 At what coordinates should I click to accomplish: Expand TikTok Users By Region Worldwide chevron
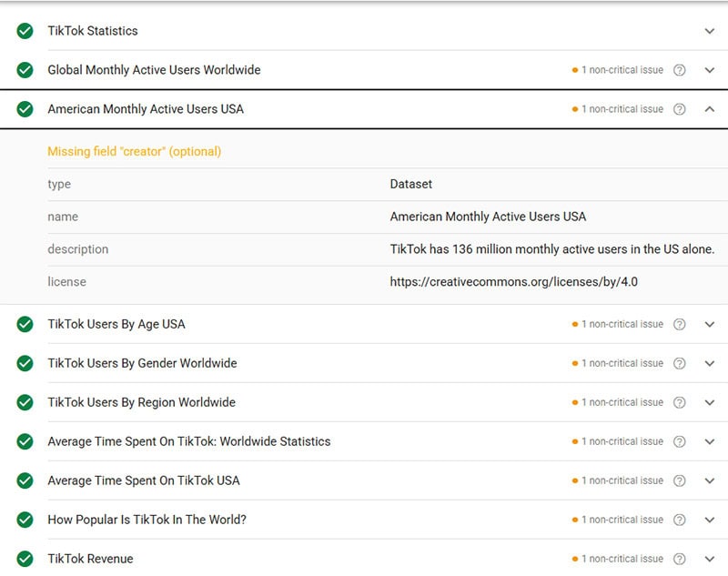pyautogui.click(x=710, y=402)
